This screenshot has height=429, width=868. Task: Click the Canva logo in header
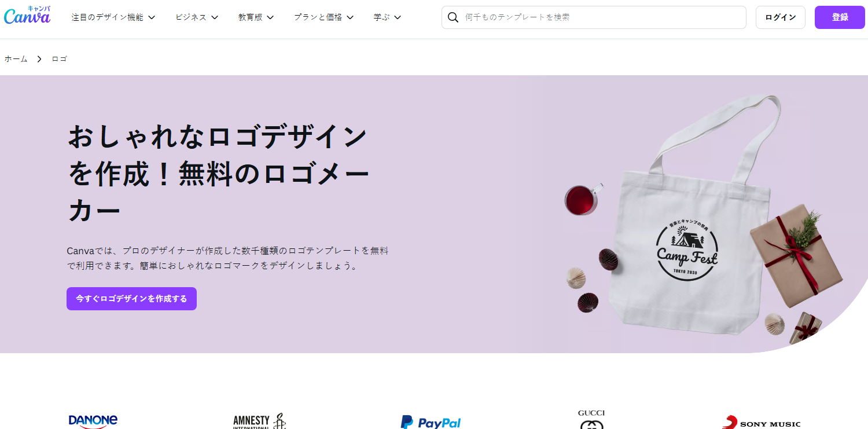pyautogui.click(x=27, y=16)
